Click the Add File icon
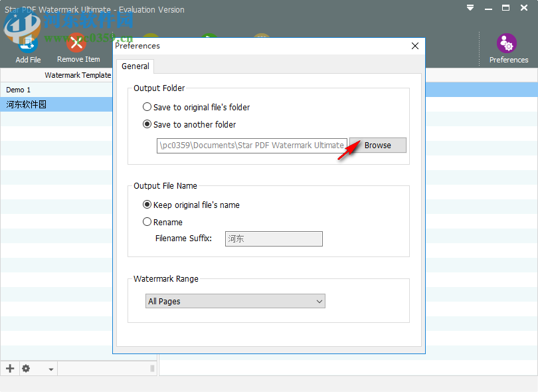The height and width of the screenshot is (392, 538). click(x=27, y=41)
